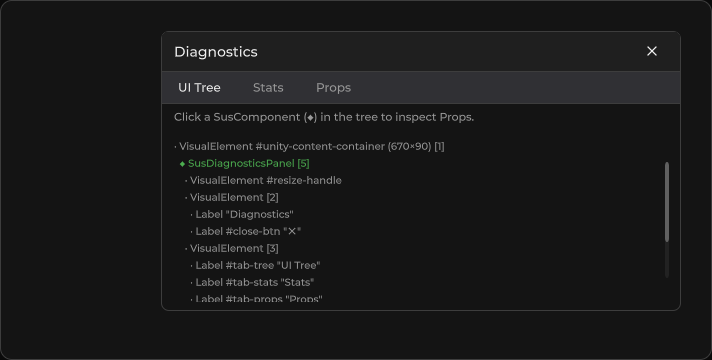Open the Props tab
Viewport: 712px width, 360px height.
[333, 88]
